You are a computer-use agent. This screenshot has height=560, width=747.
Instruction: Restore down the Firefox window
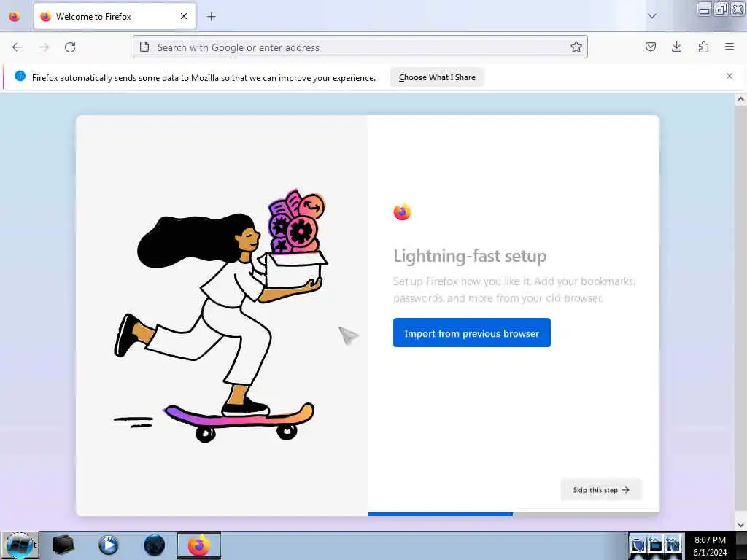(x=721, y=9)
